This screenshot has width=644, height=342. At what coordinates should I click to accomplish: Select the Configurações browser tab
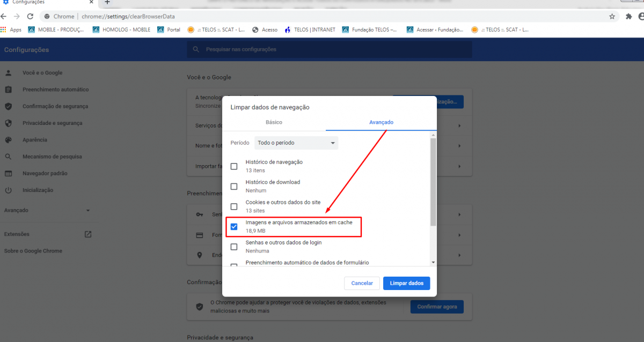pos(48,3)
